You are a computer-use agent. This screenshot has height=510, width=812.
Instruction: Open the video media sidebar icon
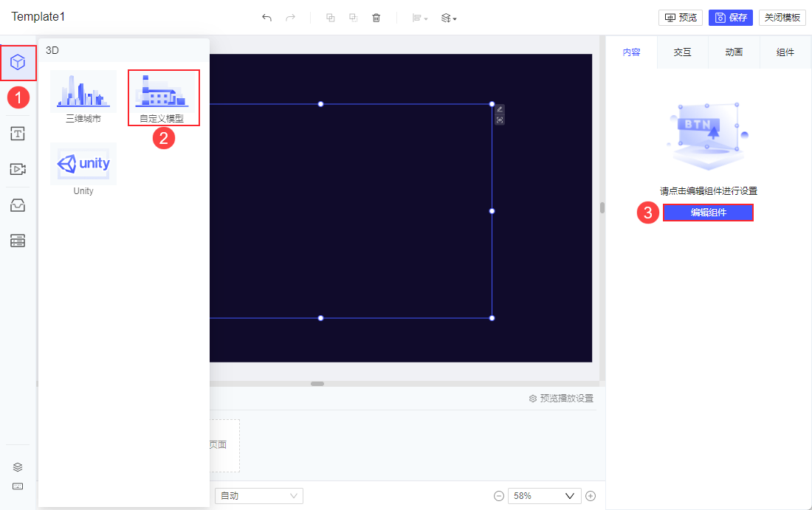pyautogui.click(x=18, y=169)
